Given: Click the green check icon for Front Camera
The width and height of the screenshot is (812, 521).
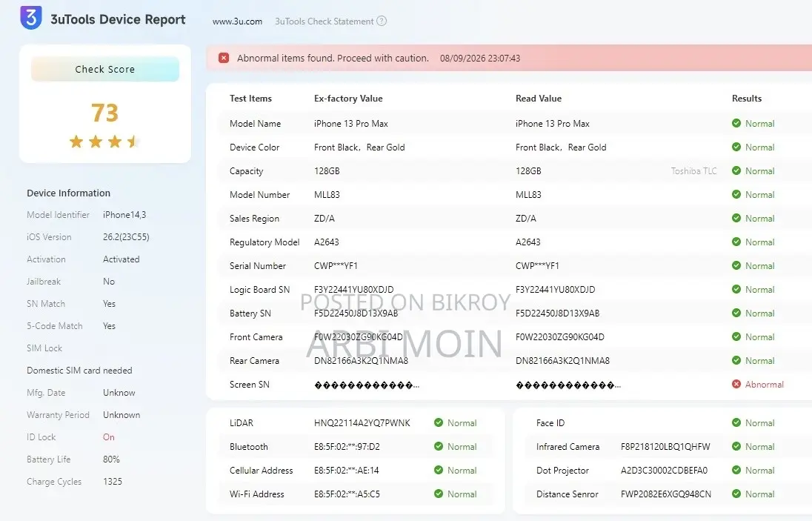Looking at the screenshot, I should 736,336.
